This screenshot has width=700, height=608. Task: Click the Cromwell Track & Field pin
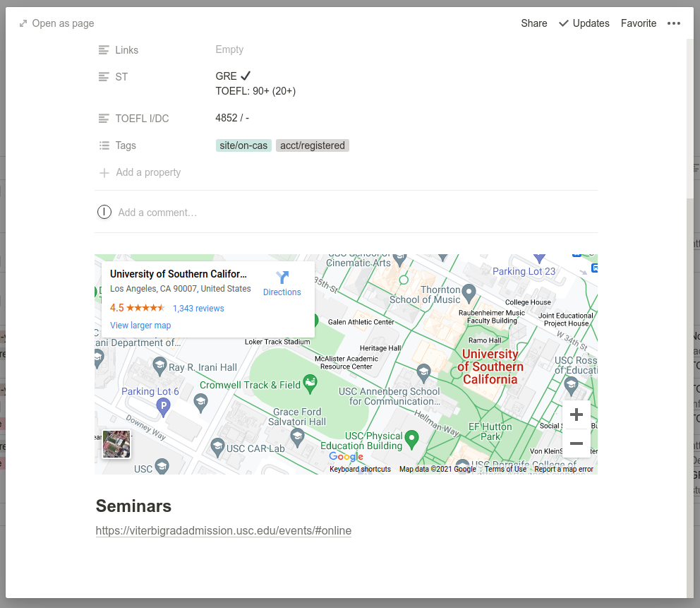pos(310,384)
